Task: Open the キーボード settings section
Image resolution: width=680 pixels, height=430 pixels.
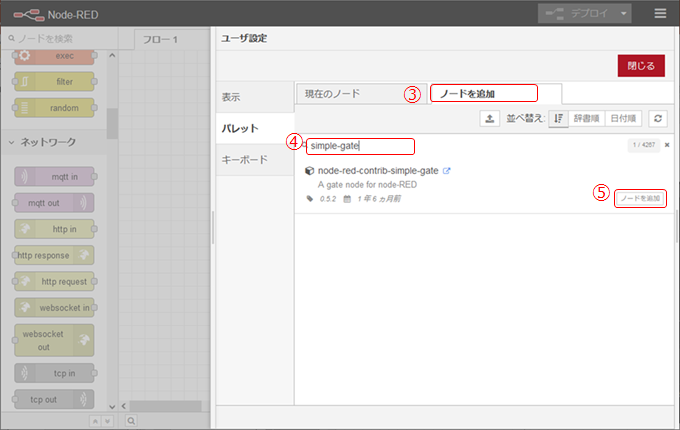Action: point(244,159)
